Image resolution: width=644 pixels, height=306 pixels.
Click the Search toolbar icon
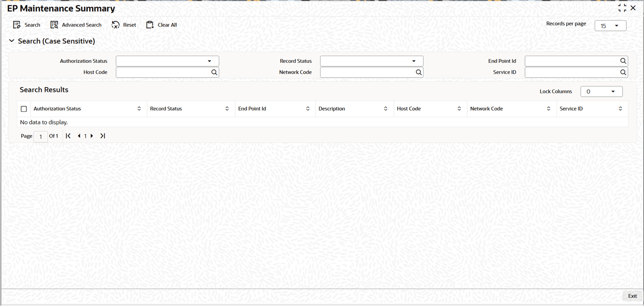pyautogui.click(x=17, y=25)
